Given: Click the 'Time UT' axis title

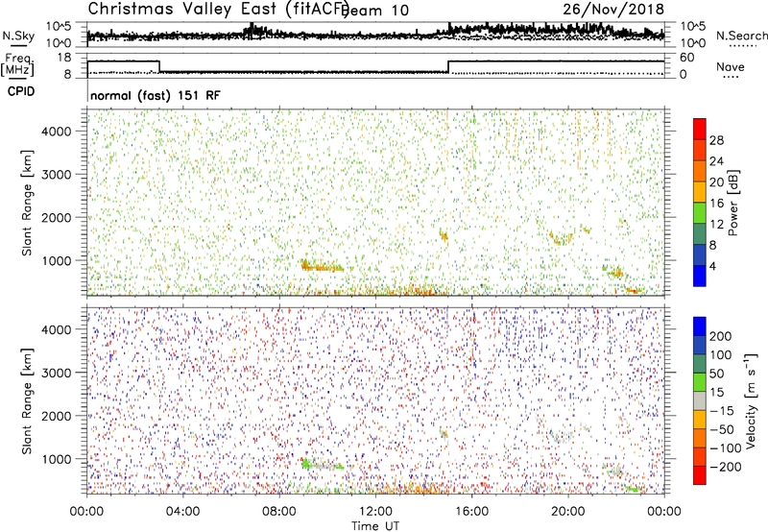Looking at the screenshot, I should (x=375, y=526).
